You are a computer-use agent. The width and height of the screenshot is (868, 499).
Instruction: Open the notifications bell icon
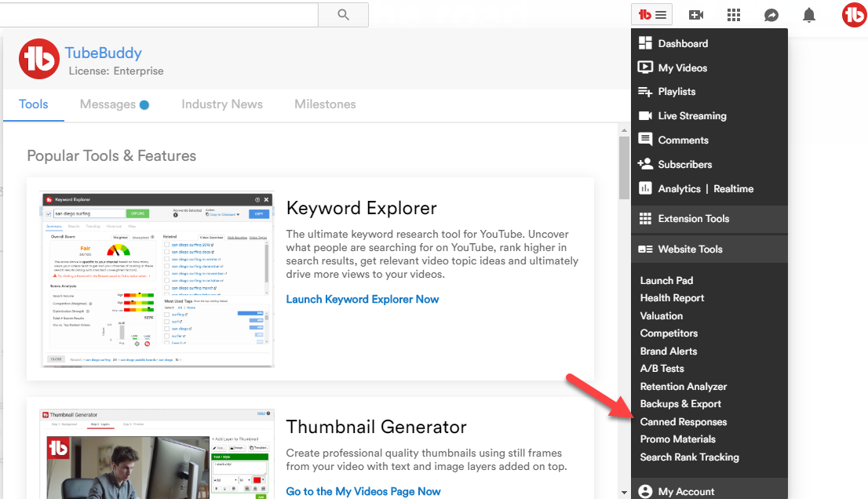pos(809,15)
